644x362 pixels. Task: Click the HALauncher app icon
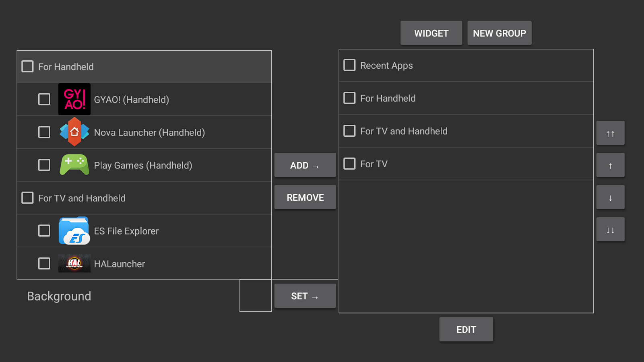pyautogui.click(x=74, y=263)
